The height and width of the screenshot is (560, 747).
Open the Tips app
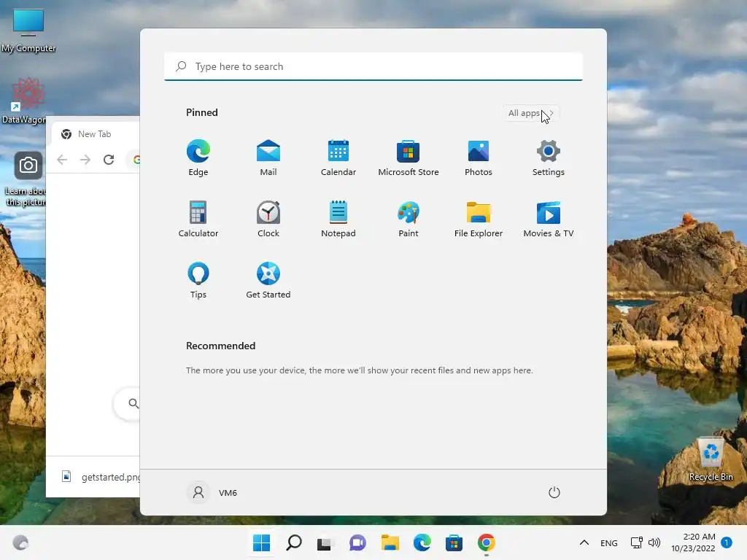click(198, 281)
